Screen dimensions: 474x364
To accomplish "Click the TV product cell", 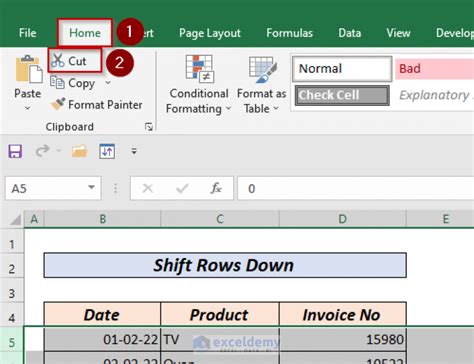I will (220, 339).
